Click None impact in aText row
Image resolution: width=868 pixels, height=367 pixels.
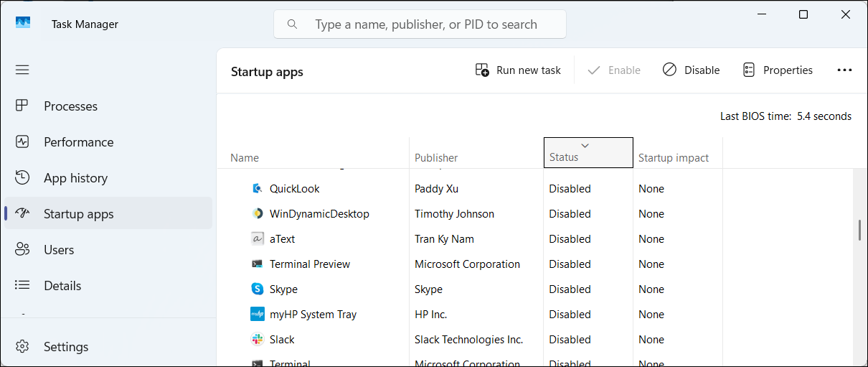pos(651,239)
